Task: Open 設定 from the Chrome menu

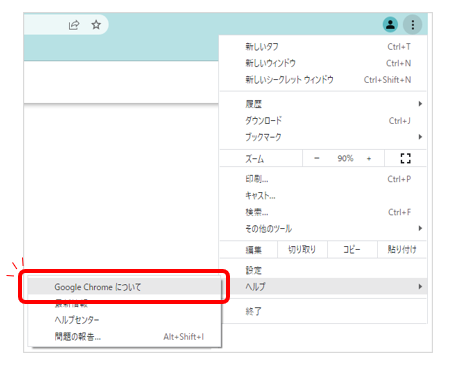Action: click(323, 270)
